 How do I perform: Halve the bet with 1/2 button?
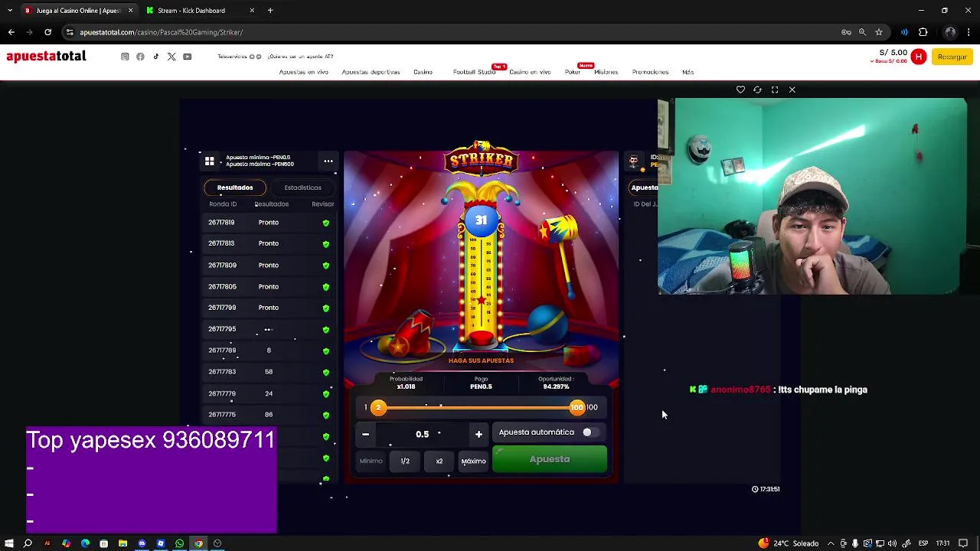click(405, 461)
